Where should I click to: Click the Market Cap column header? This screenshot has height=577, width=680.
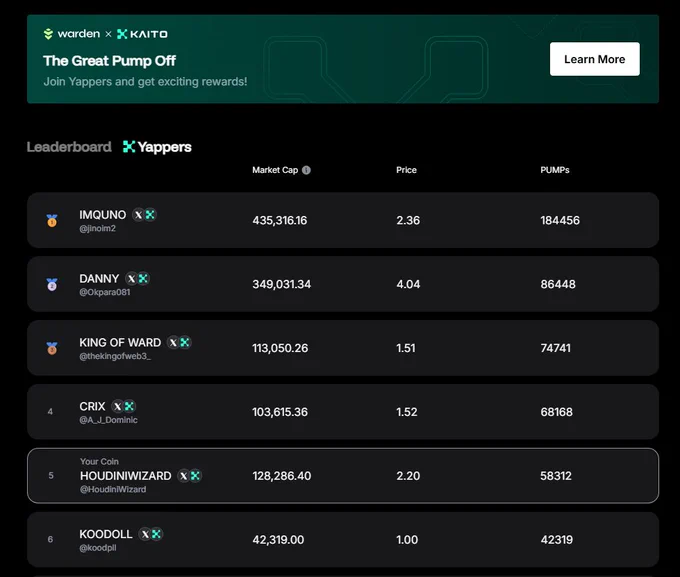[275, 170]
